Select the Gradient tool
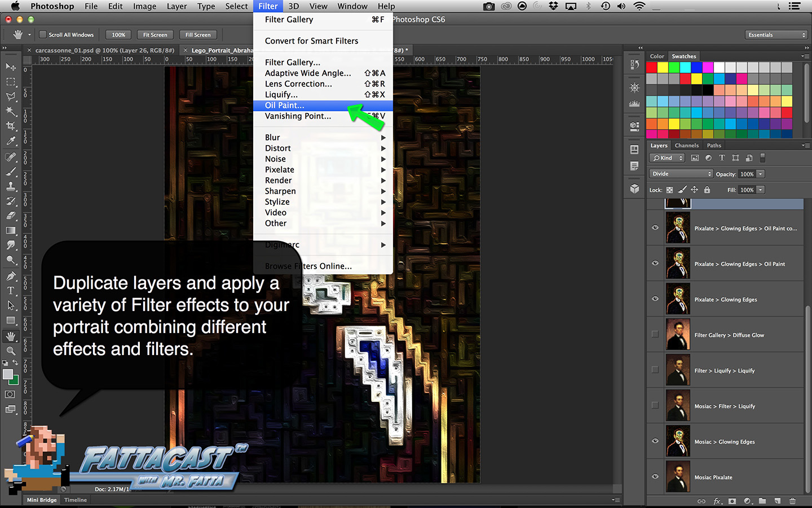 [11, 230]
